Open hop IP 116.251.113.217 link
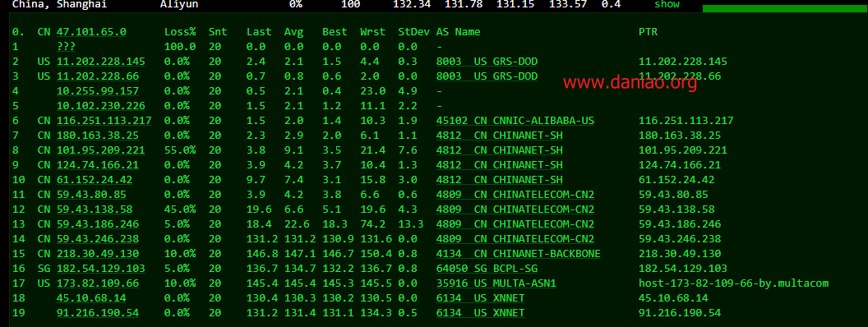Image resolution: width=868 pixels, height=327 pixels. click(x=104, y=121)
